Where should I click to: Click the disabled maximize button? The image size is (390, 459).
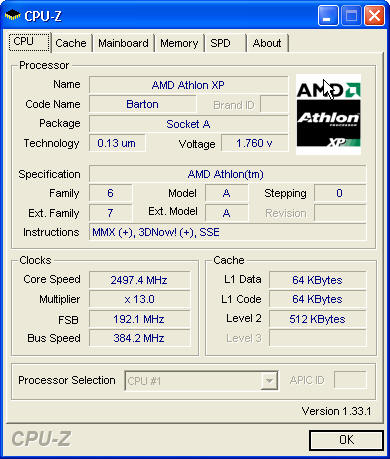coord(351,16)
